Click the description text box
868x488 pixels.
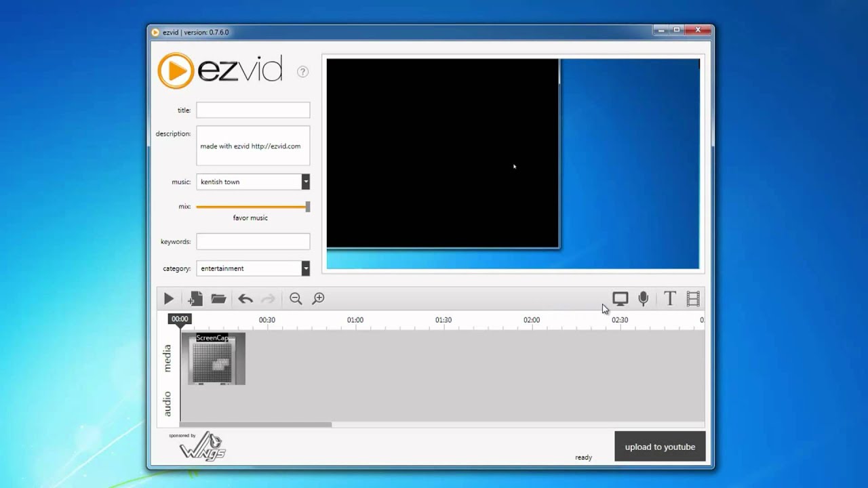coord(253,146)
